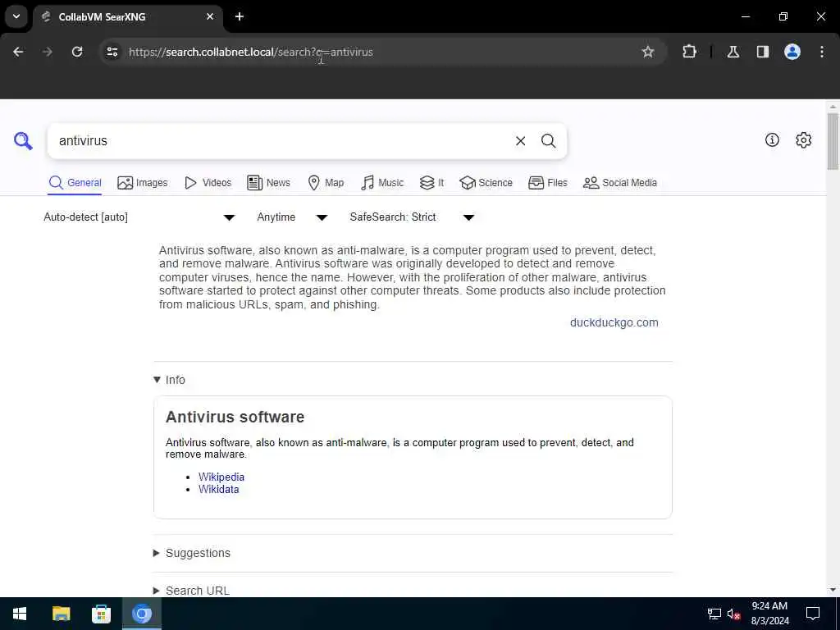Expand the Suggestions section
This screenshot has width=840, height=630.
coord(192,553)
